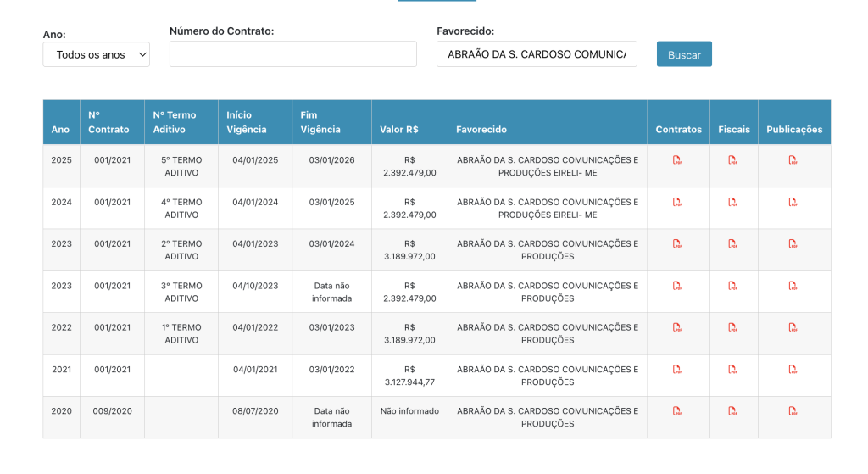Image resolution: width=868 pixels, height=474 pixels.
Task: Click the Ano column header
Action: tap(60, 130)
